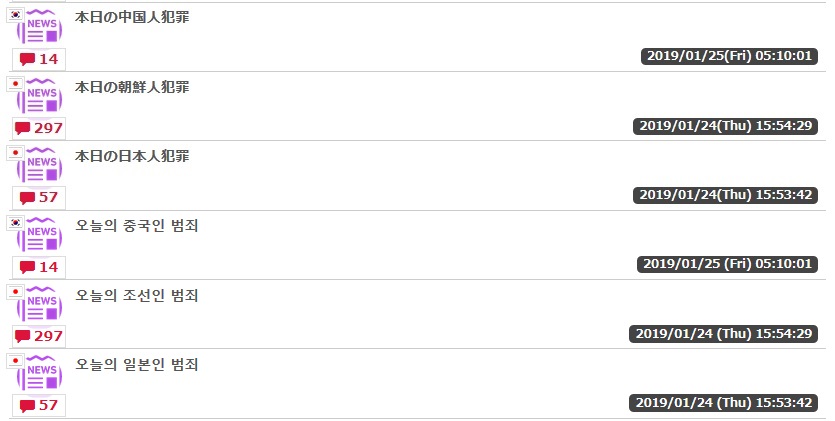
Task: View 297 comments under 오늘의 조선인 범죄
Action: click(x=39, y=336)
